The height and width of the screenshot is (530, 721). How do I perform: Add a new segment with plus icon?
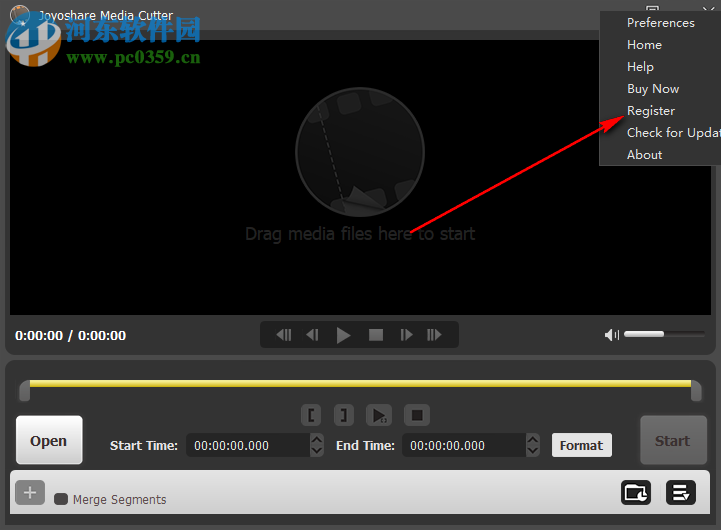pos(30,493)
